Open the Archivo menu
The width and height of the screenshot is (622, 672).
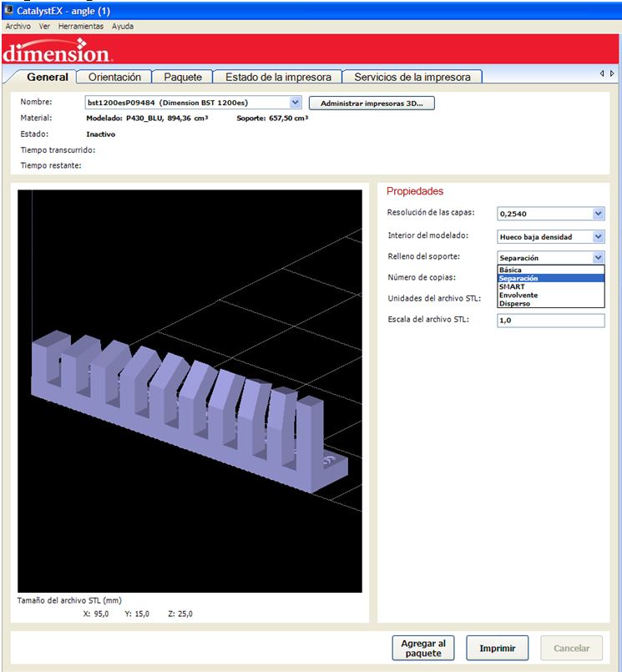18,26
